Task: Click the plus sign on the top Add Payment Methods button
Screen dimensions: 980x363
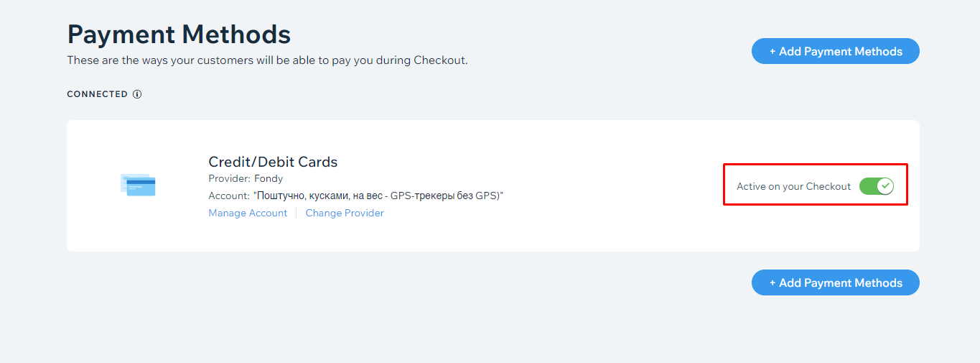Action: [773, 52]
